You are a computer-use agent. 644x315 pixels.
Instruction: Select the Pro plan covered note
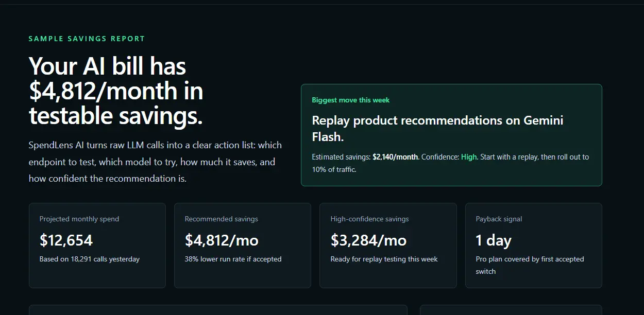click(530, 265)
